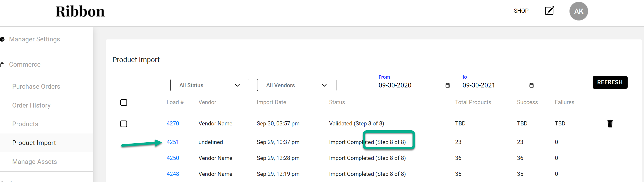Open load number 4251 link
This screenshot has width=644, height=182.
click(172, 142)
